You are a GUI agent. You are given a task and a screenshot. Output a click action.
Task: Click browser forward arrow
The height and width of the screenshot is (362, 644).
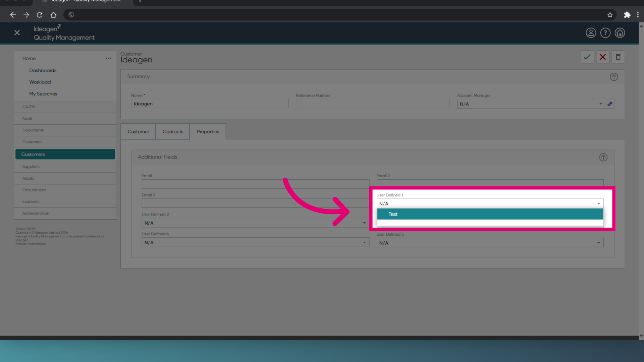(26, 15)
